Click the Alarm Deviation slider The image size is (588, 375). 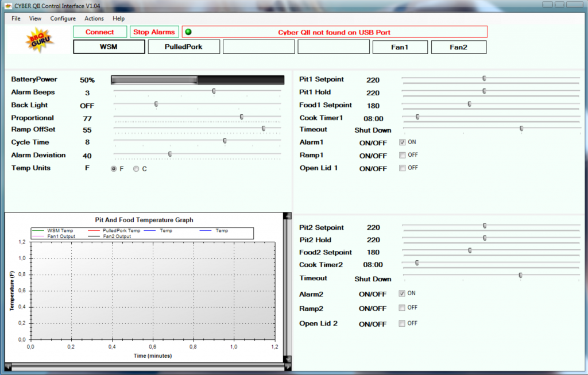(x=198, y=154)
